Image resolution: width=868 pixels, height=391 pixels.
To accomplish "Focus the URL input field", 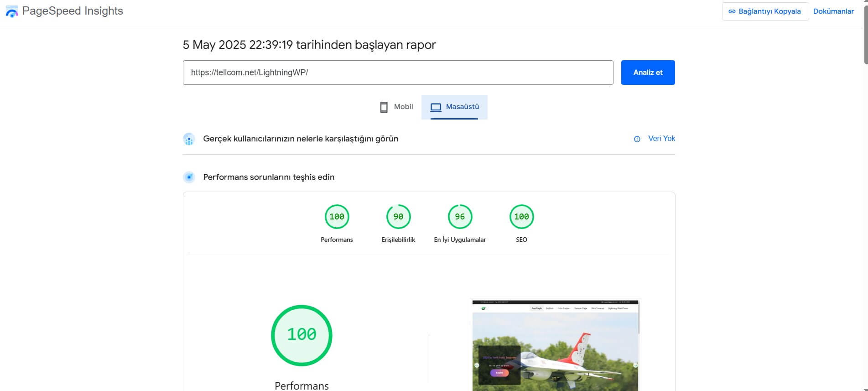I will point(398,73).
